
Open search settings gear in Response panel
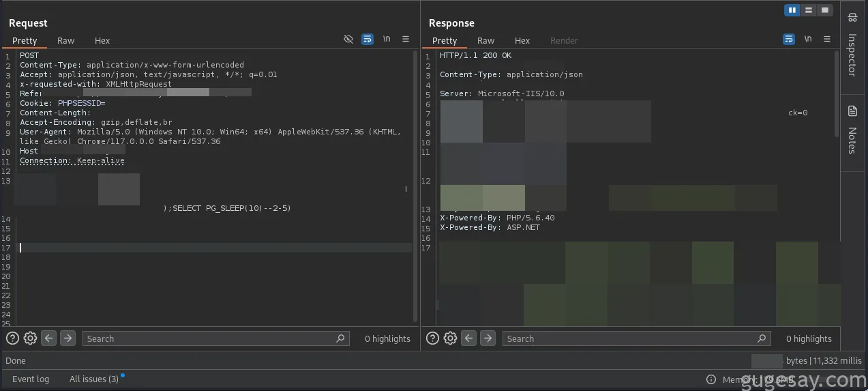(450, 338)
